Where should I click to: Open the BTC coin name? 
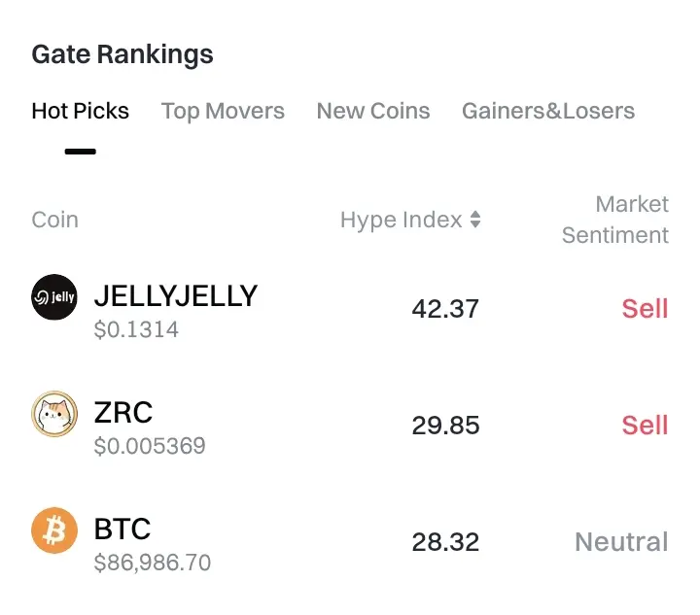[122, 529]
